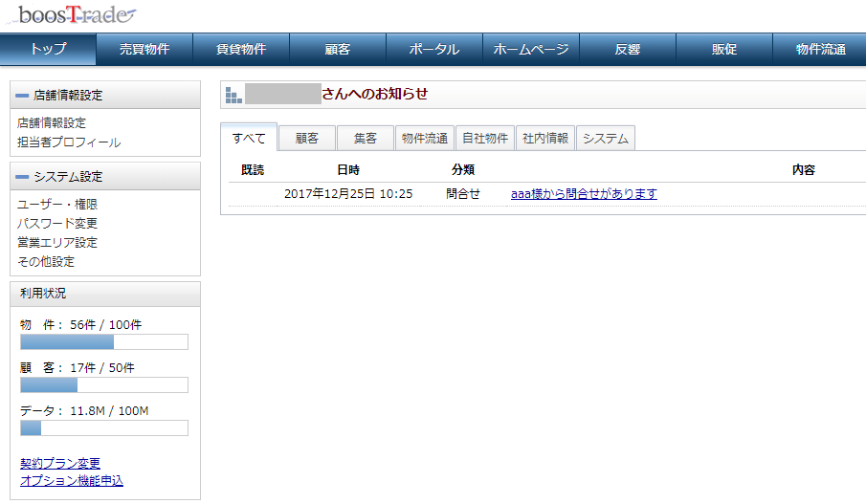This screenshot has height=504, width=866.
Task: Click the boosTrade logo
Action: click(77, 15)
